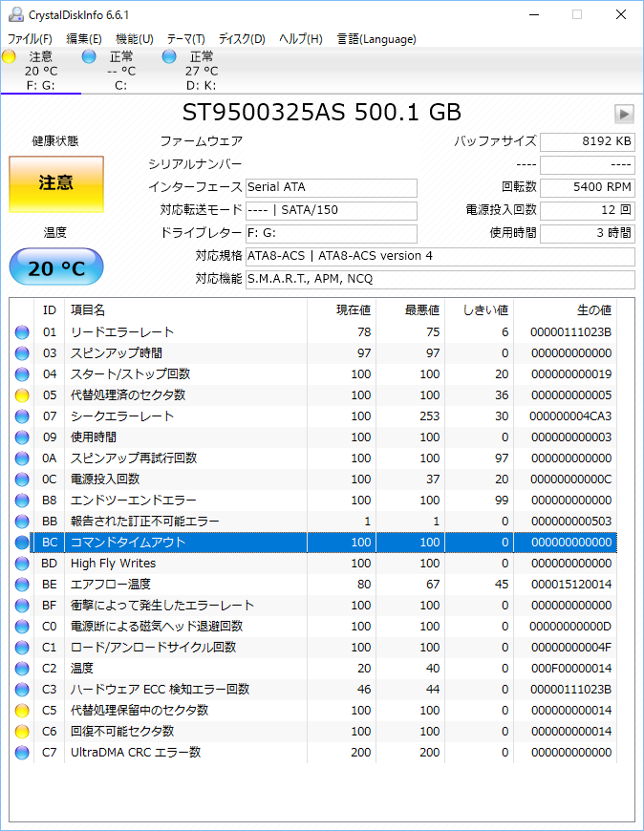
Task: Click raw value 000F00000014 in row C2
Action: pyautogui.click(x=571, y=669)
